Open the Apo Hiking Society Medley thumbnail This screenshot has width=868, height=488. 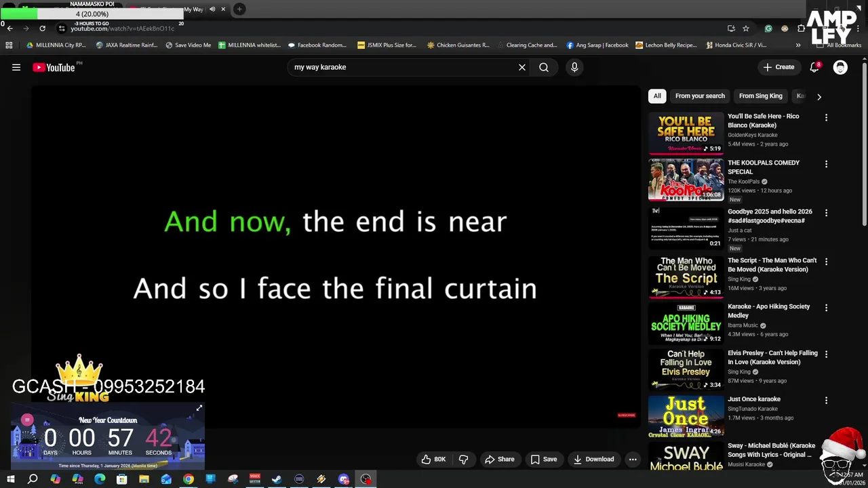pos(686,323)
